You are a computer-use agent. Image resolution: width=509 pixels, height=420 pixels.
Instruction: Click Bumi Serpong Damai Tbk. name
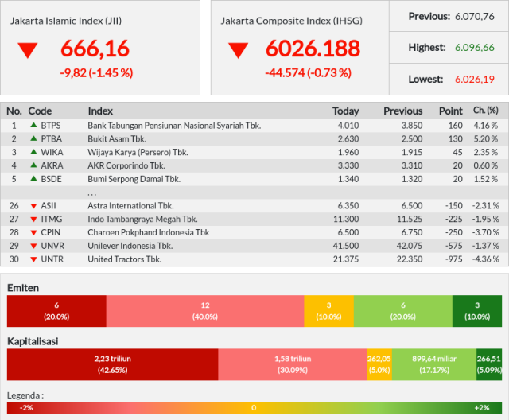(134, 179)
